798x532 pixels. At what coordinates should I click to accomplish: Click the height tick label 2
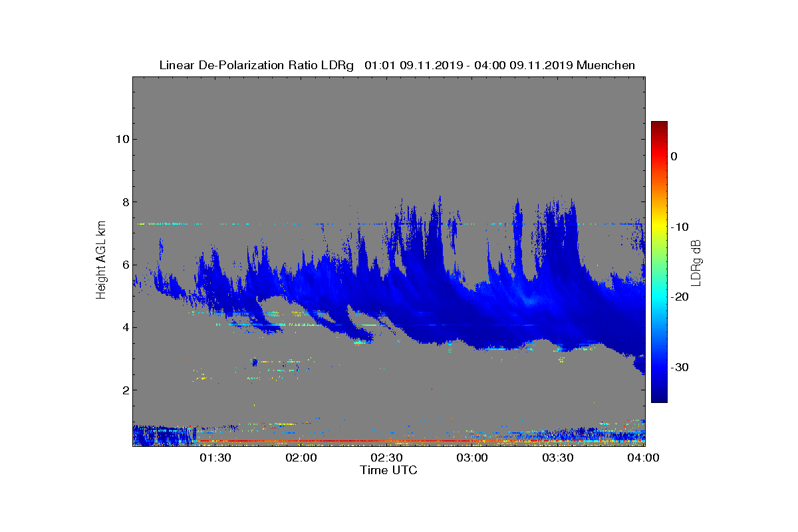tap(124, 390)
